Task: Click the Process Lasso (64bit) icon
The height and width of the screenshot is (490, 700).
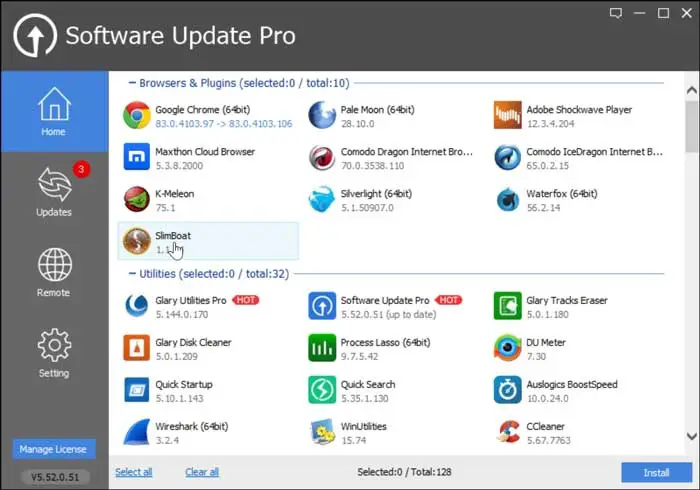Action: click(322, 348)
